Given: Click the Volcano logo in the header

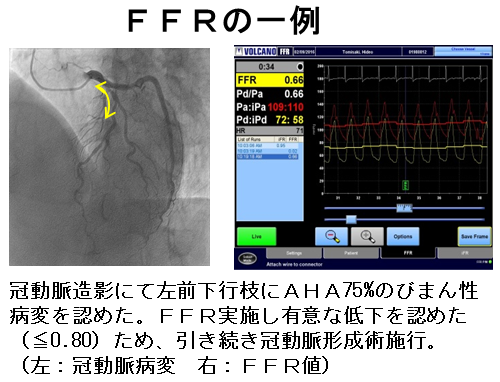Looking at the screenshot, I should point(256,51).
